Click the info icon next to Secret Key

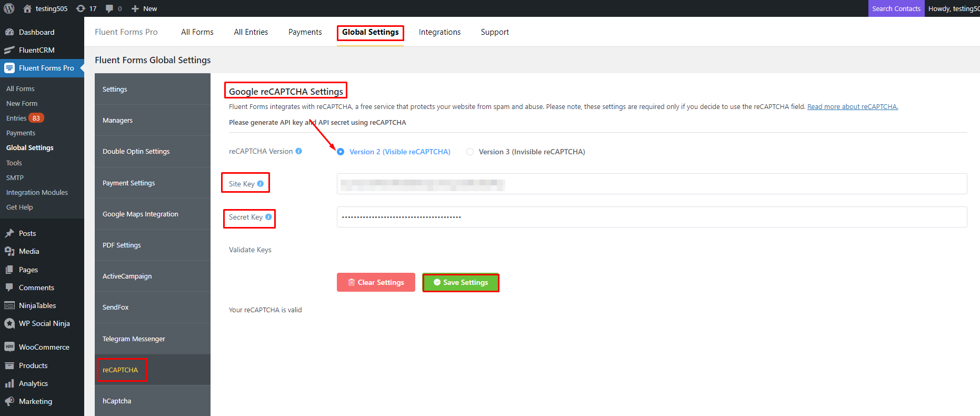click(268, 217)
